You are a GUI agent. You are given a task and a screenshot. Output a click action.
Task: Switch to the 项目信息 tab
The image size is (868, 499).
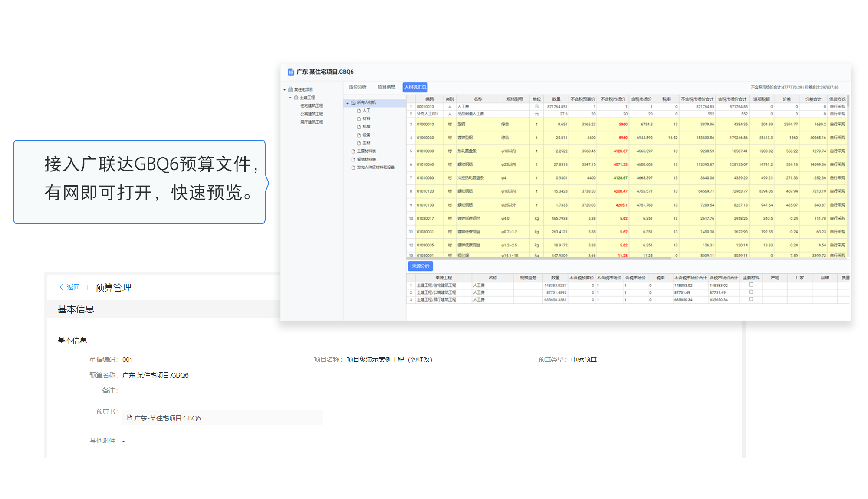coord(386,87)
